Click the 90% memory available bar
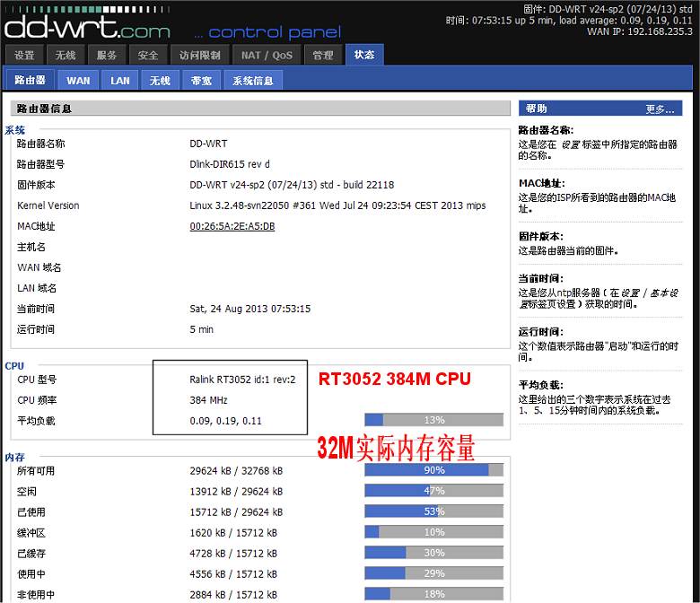The image size is (700, 603). click(x=433, y=470)
